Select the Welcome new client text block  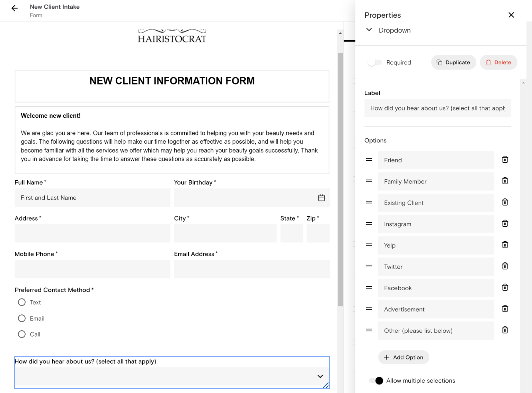coord(172,140)
